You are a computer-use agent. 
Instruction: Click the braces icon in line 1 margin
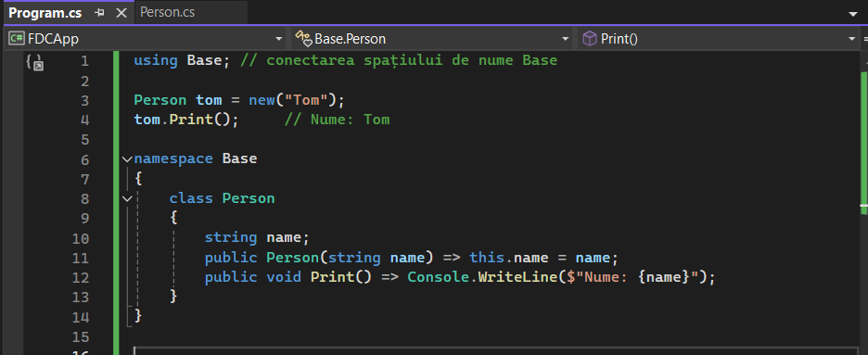[34, 61]
